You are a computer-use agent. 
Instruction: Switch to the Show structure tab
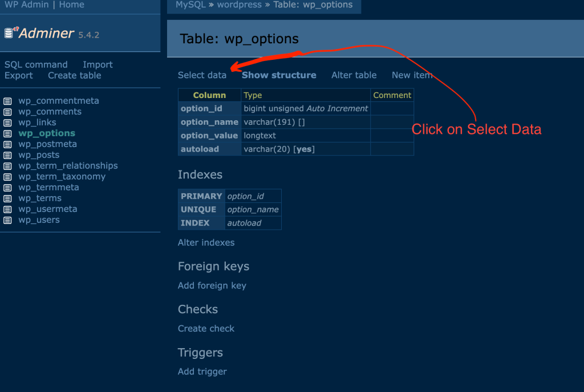279,75
